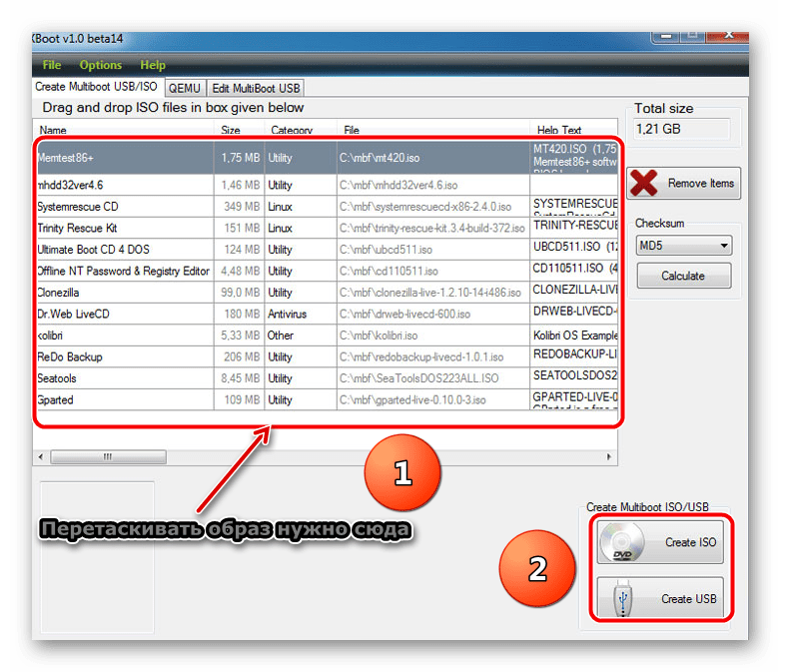
Task: Click file path C:\mbf\cd110511.iso
Action: [389, 271]
